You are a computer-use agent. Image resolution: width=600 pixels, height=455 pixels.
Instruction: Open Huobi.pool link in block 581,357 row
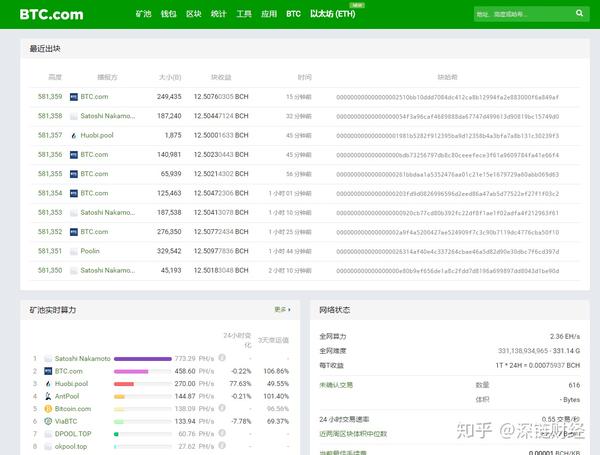pyautogui.click(x=97, y=135)
